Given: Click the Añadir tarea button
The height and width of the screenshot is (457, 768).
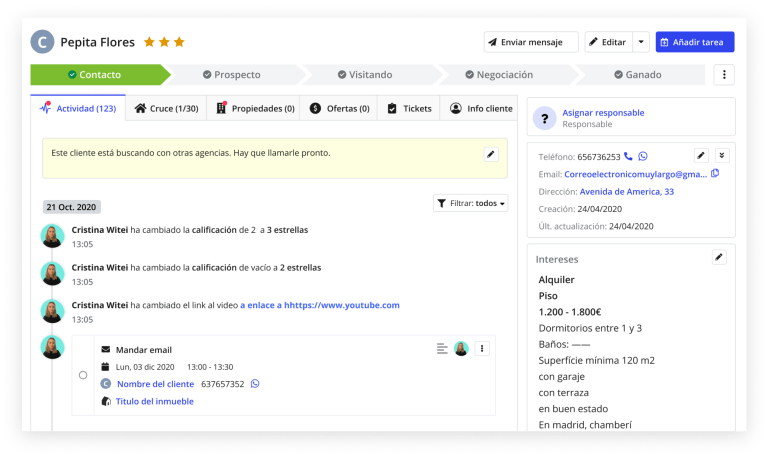Looking at the screenshot, I should tap(695, 42).
